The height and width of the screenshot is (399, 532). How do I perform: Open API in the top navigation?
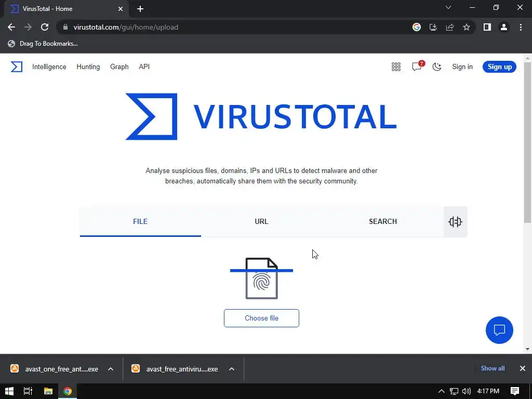[x=144, y=67]
